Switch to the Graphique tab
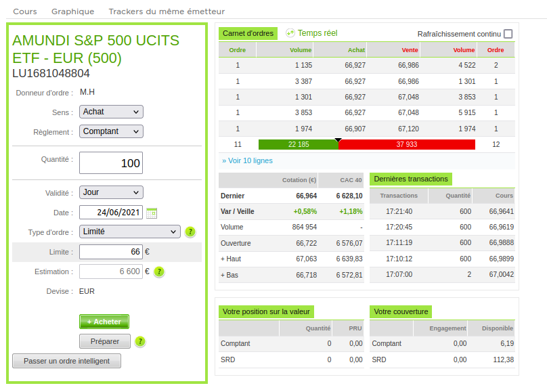 (x=72, y=11)
